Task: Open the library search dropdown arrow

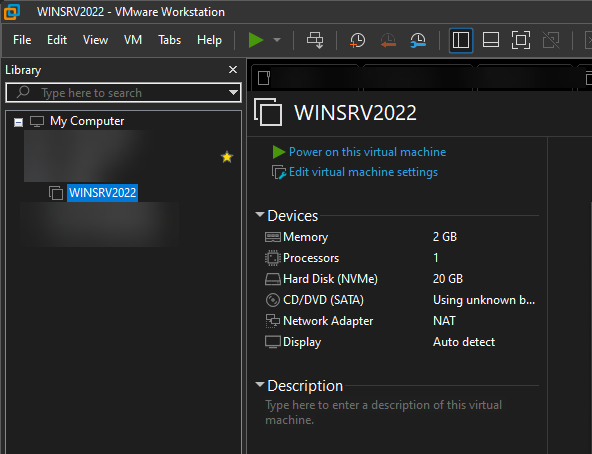Action: click(234, 93)
